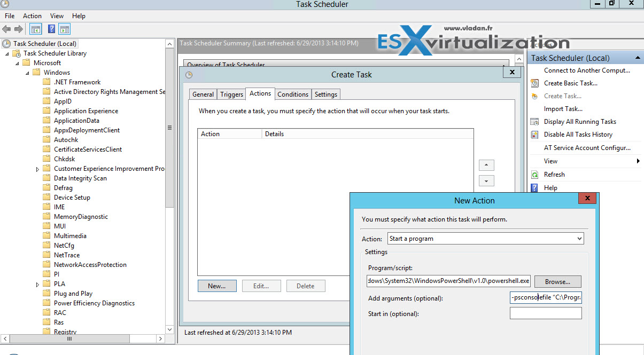
Task: Select the Power Efficiency Diagnostics folder
Action: pos(94,303)
